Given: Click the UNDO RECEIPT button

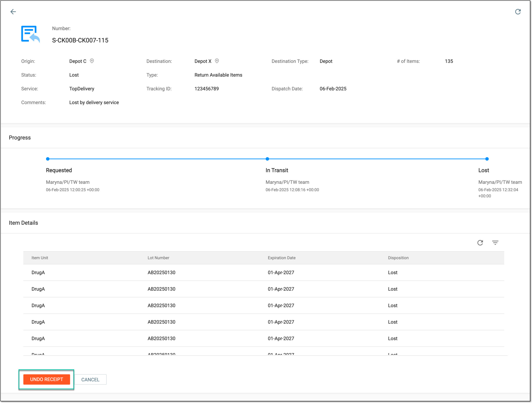Looking at the screenshot, I should pyautogui.click(x=46, y=379).
